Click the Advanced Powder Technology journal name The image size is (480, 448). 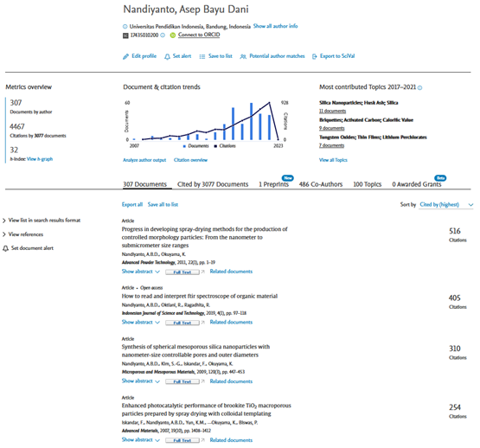149,262
